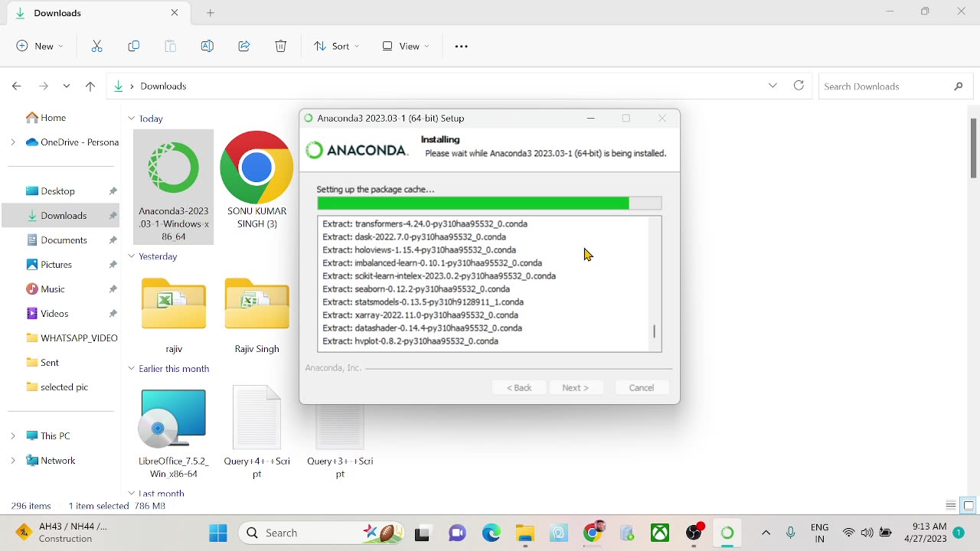Go back with the Explorer back arrow
This screenshot has width=980, height=551.
(x=17, y=86)
